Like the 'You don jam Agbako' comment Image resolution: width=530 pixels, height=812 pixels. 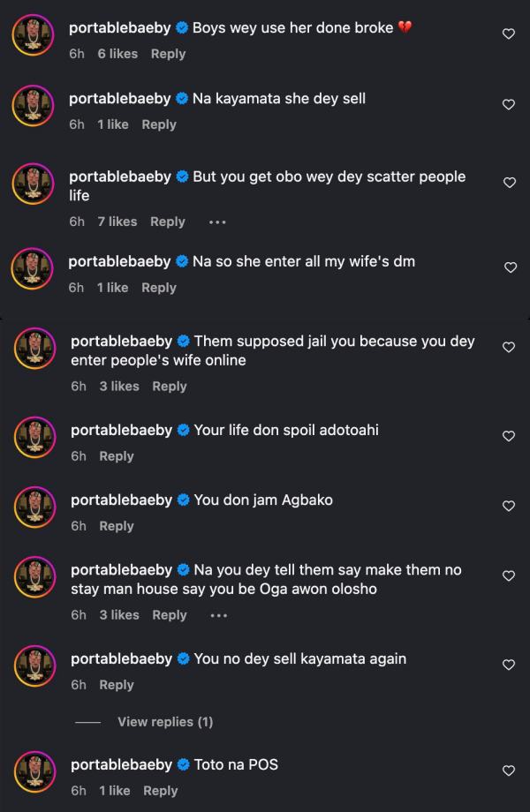pyautogui.click(x=508, y=506)
